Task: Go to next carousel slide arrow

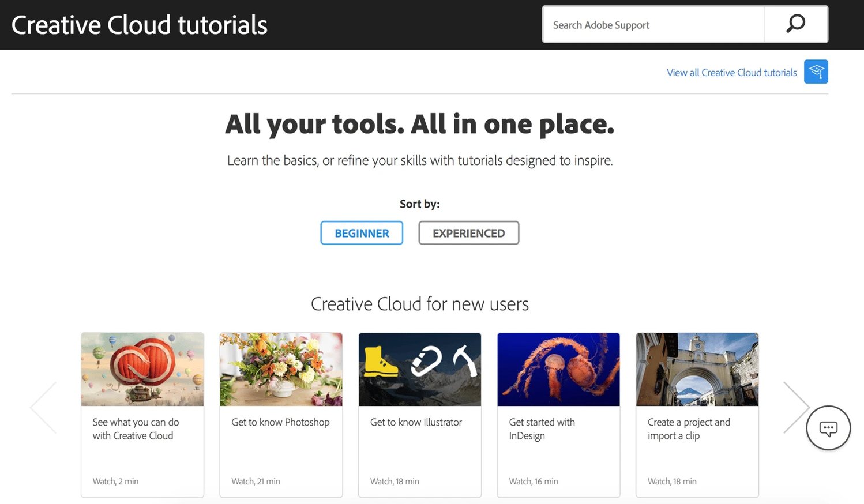Action: pos(796,407)
